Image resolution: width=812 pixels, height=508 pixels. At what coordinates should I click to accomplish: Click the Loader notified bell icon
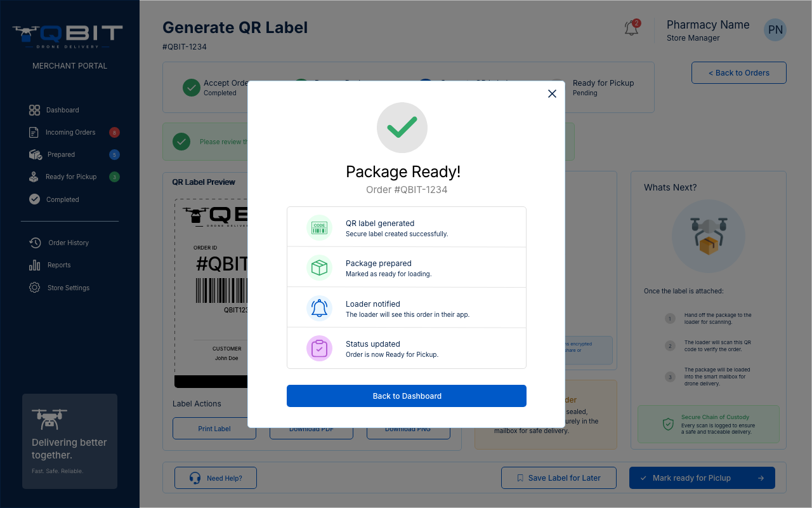click(319, 308)
